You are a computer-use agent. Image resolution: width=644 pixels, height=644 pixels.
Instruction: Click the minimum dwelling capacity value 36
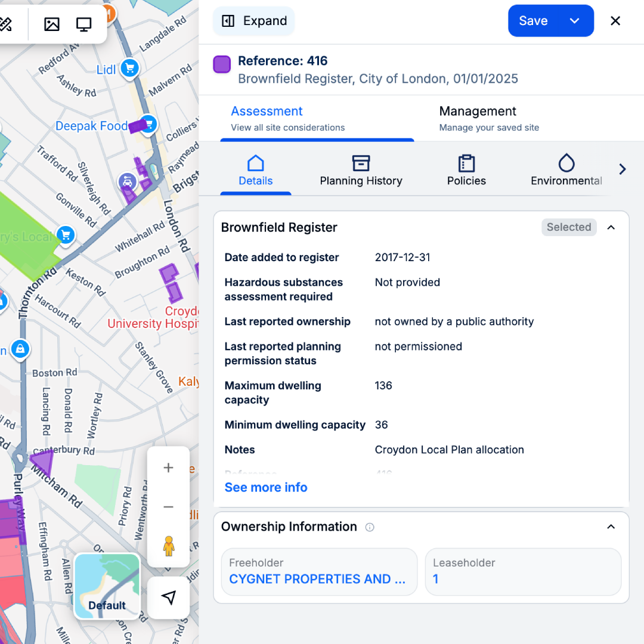381,425
